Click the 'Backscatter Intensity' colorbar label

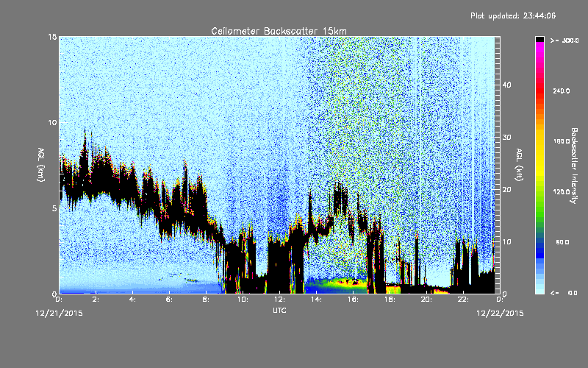574,166
